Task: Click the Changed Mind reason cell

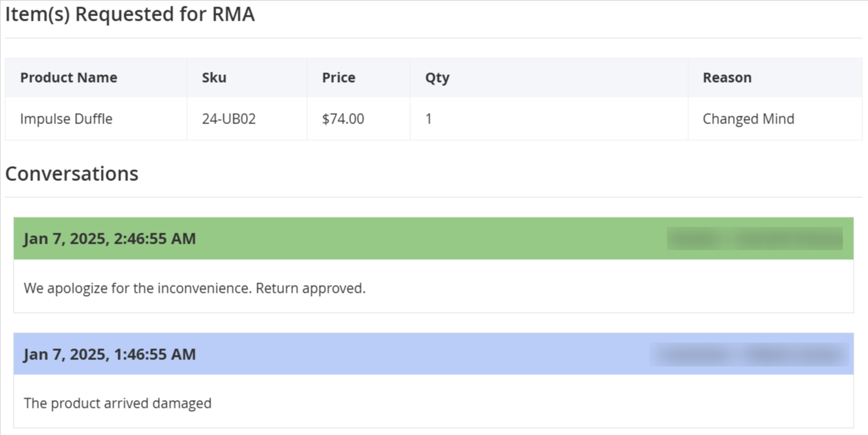Action: [x=775, y=119]
